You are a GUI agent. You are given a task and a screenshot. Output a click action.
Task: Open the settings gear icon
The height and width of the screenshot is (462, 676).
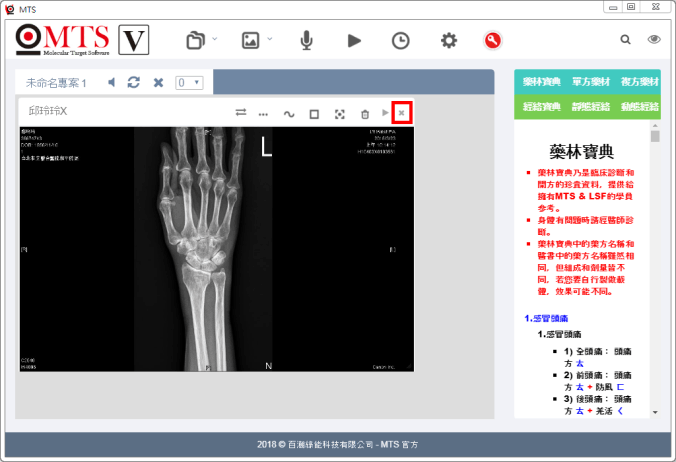click(449, 41)
